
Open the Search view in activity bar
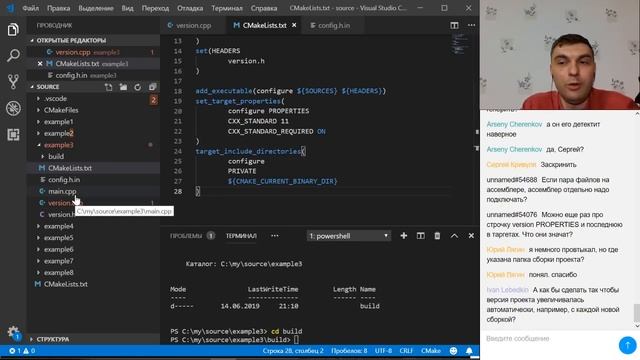pos(13,56)
